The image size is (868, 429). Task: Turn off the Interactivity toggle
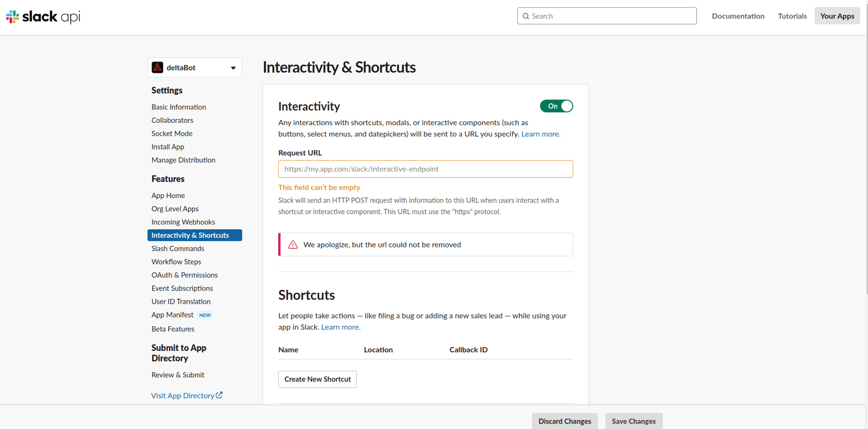(556, 106)
